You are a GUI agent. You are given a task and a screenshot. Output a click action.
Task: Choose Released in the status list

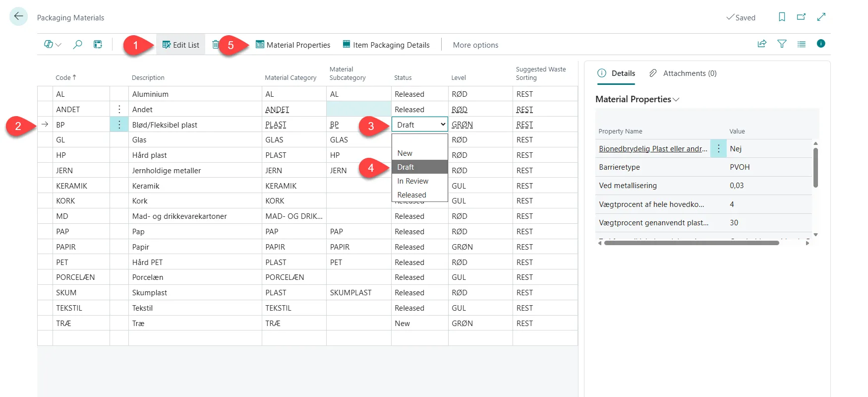pos(420,195)
